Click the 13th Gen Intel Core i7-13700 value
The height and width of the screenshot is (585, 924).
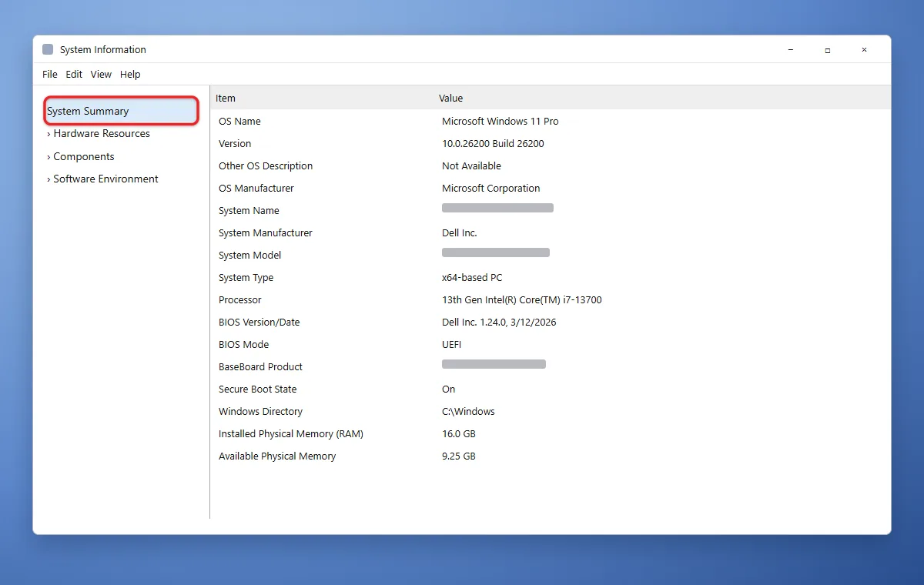coord(522,300)
